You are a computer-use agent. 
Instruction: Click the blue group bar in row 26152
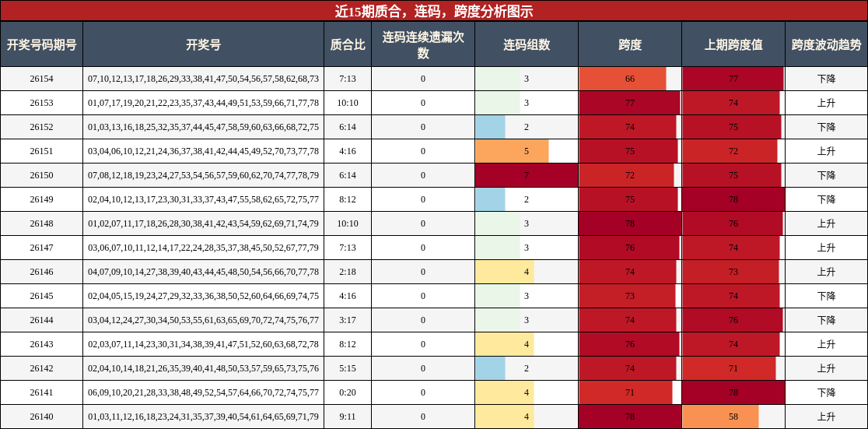pyautogui.click(x=491, y=127)
